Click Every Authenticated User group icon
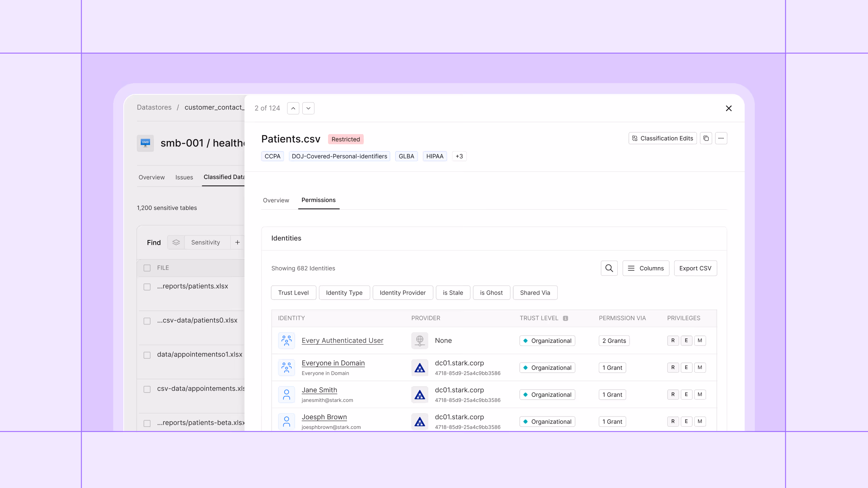The image size is (868, 488). click(286, 341)
